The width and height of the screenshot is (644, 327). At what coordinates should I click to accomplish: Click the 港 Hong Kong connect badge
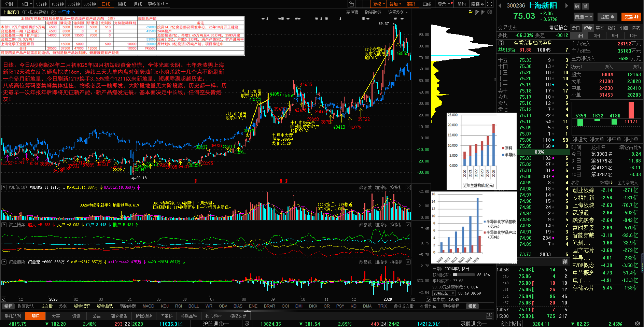pos(585,6)
